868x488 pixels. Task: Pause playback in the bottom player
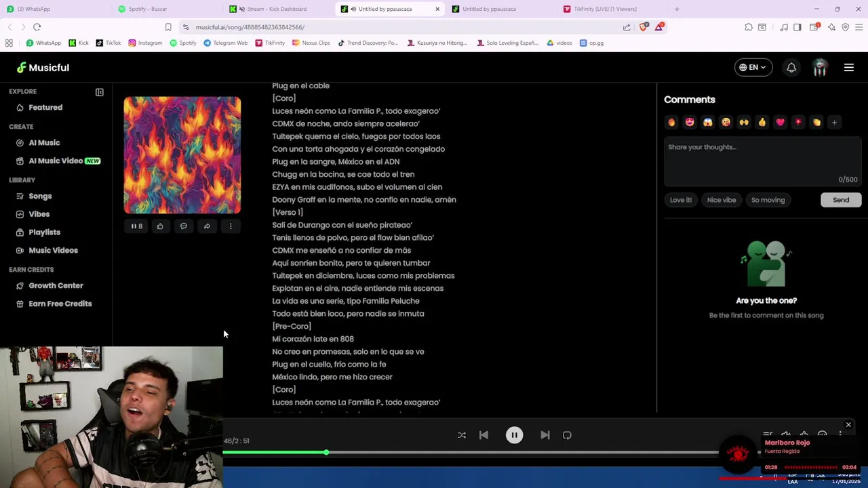point(514,435)
